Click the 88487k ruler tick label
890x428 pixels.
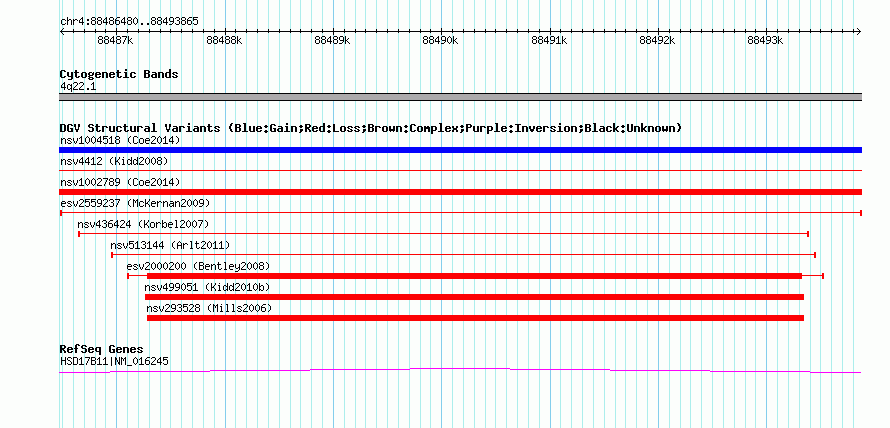[115, 41]
